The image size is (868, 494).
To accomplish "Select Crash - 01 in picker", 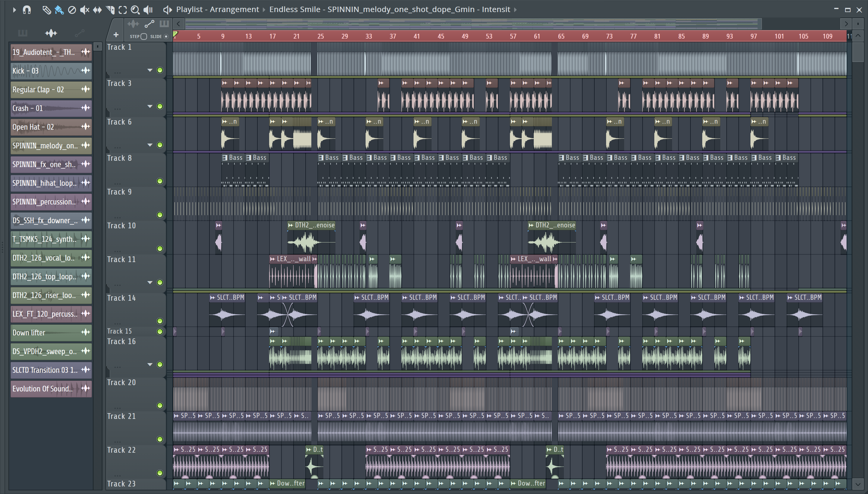I will click(x=51, y=108).
